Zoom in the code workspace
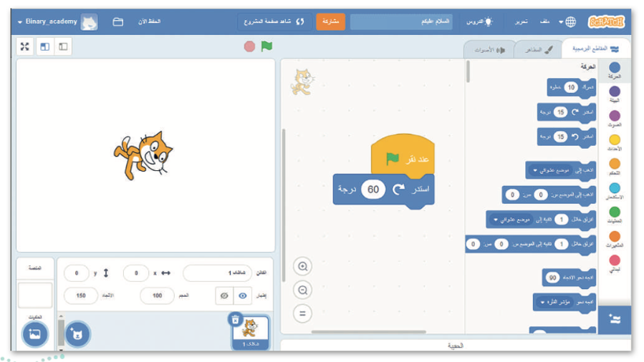Viewport: 644px width, 362px height. pyautogui.click(x=303, y=266)
